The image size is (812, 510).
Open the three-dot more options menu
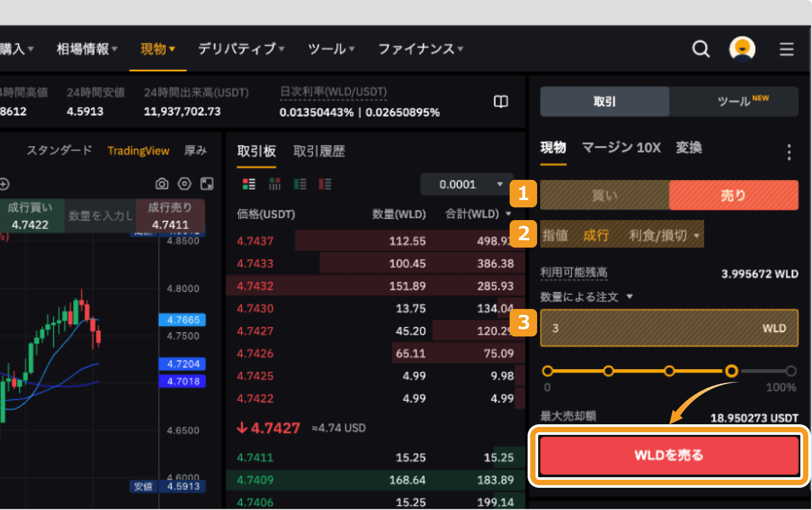pos(789,152)
